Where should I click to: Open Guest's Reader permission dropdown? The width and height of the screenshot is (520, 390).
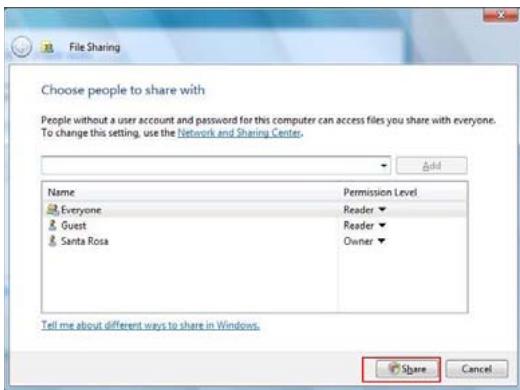(382, 225)
